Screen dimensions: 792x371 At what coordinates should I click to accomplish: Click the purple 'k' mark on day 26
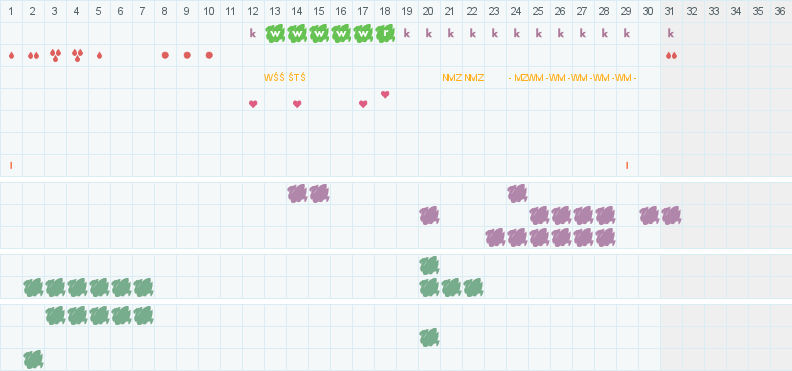(561, 34)
